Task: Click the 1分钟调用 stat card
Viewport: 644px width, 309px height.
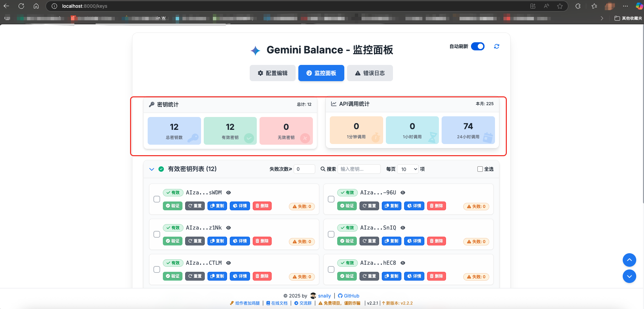Action: tap(356, 130)
